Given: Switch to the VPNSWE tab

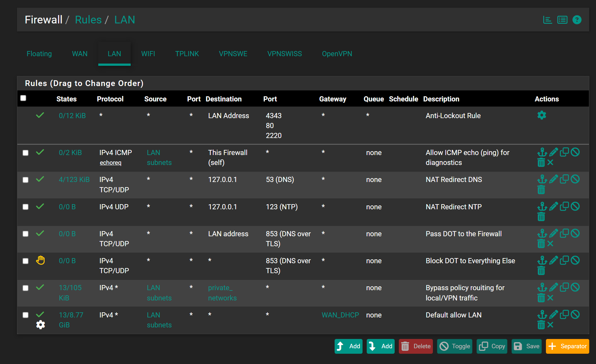Looking at the screenshot, I should point(233,54).
